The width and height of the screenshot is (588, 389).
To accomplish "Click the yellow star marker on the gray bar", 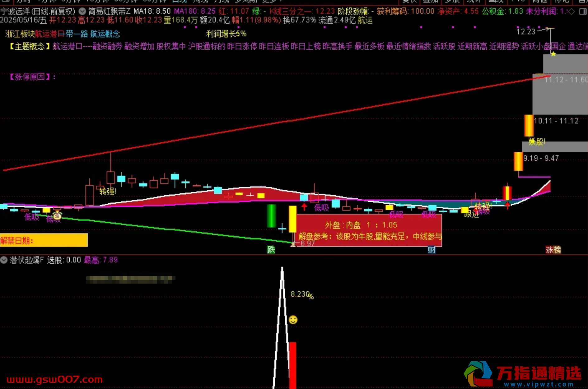I will pyautogui.click(x=553, y=54).
